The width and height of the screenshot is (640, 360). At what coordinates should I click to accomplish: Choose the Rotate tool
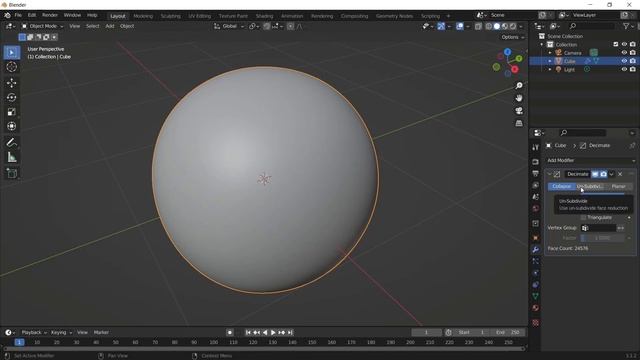12,98
